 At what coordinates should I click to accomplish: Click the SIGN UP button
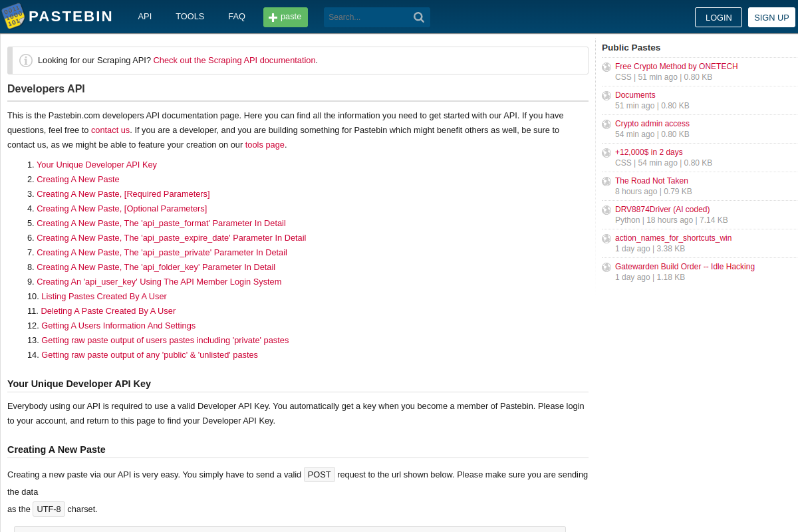pyautogui.click(x=771, y=17)
